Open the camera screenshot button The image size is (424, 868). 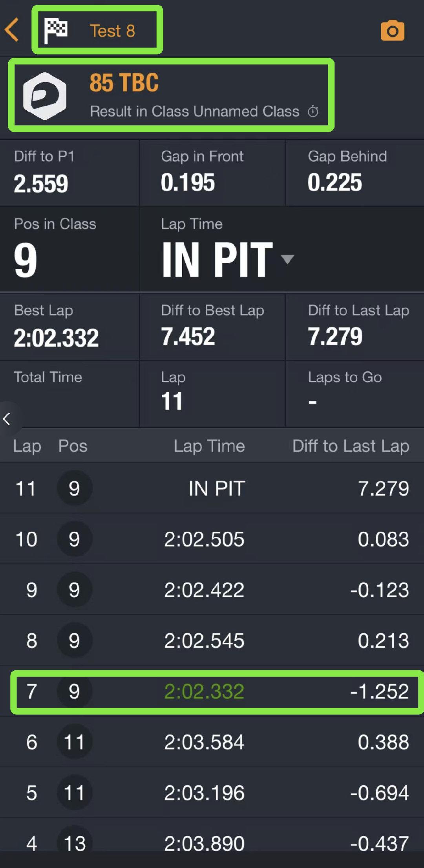point(392,31)
